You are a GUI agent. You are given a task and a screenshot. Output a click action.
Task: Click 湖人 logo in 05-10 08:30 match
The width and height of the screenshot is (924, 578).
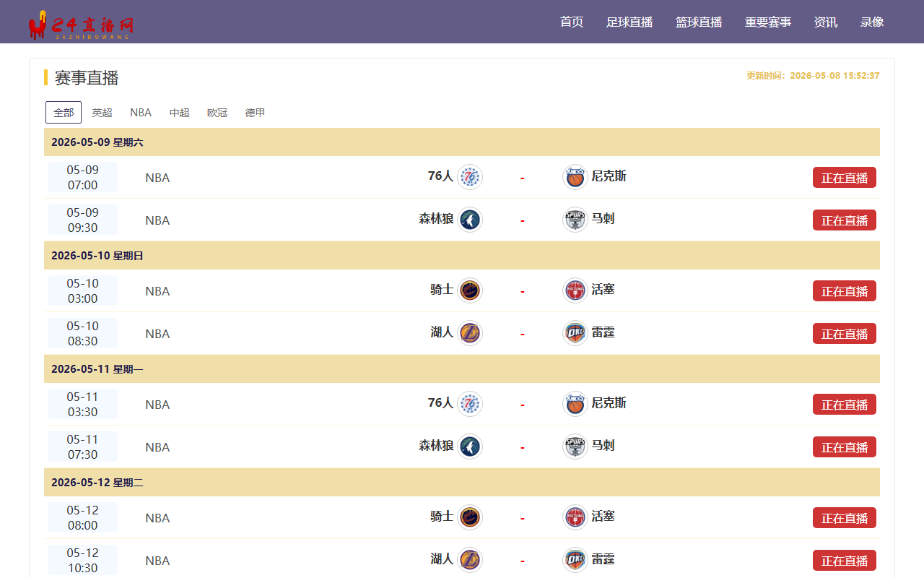coord(470,333)
